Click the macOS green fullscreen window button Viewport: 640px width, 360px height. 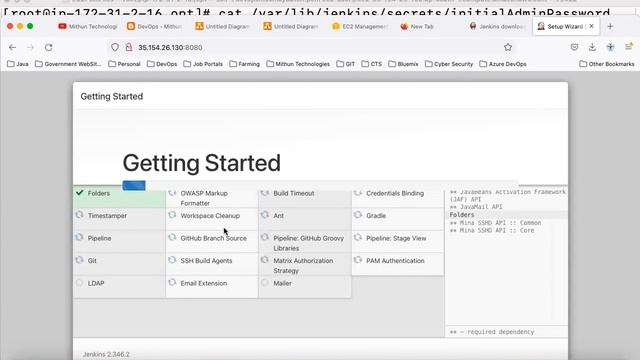pyautogui.click(x=30, y=26)
